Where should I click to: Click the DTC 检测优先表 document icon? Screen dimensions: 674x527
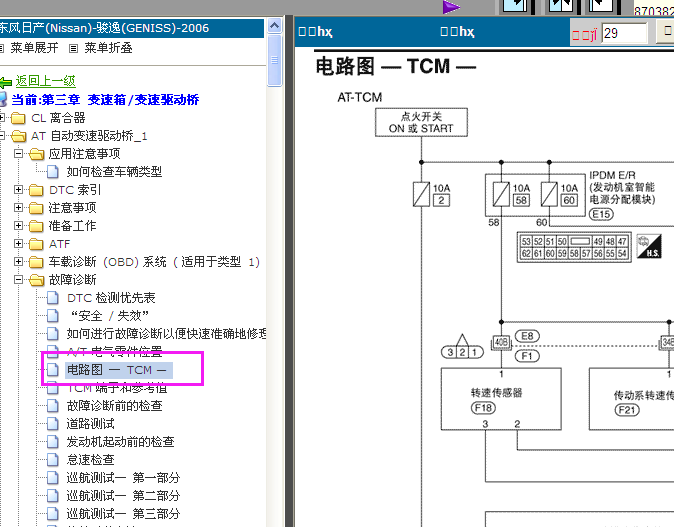point(52,298)
